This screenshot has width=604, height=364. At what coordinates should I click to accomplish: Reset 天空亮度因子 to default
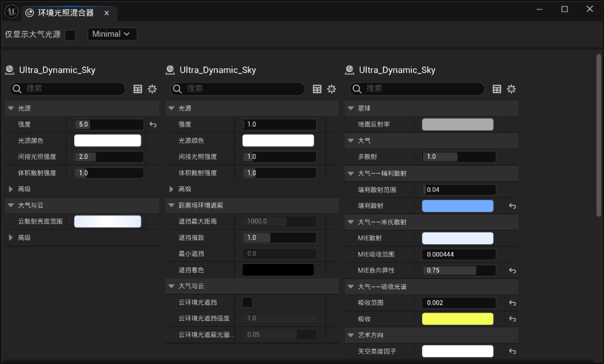tap(512, 351)
